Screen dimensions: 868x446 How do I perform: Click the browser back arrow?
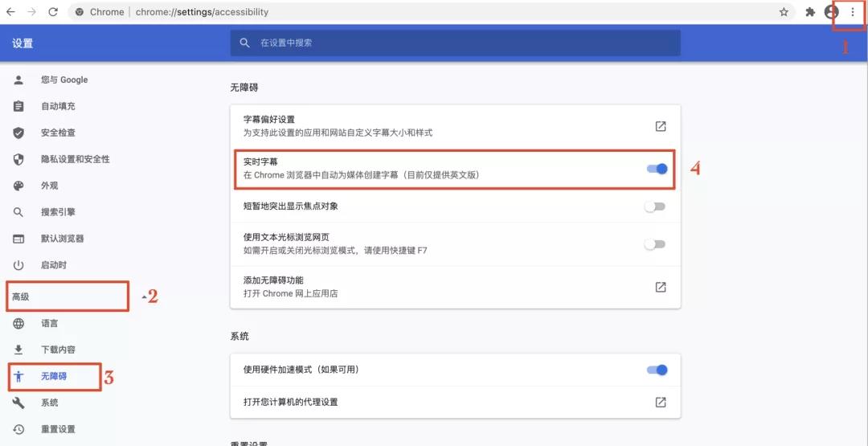(x=10, y=11)
